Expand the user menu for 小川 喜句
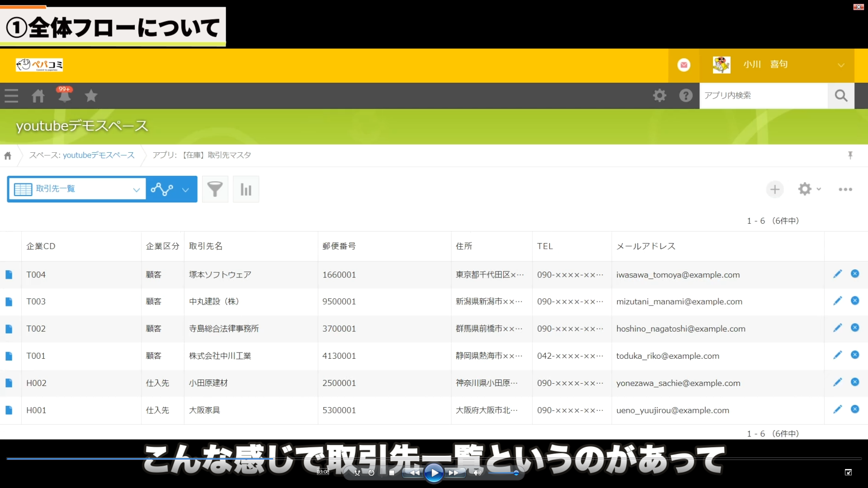 point(840,65)
